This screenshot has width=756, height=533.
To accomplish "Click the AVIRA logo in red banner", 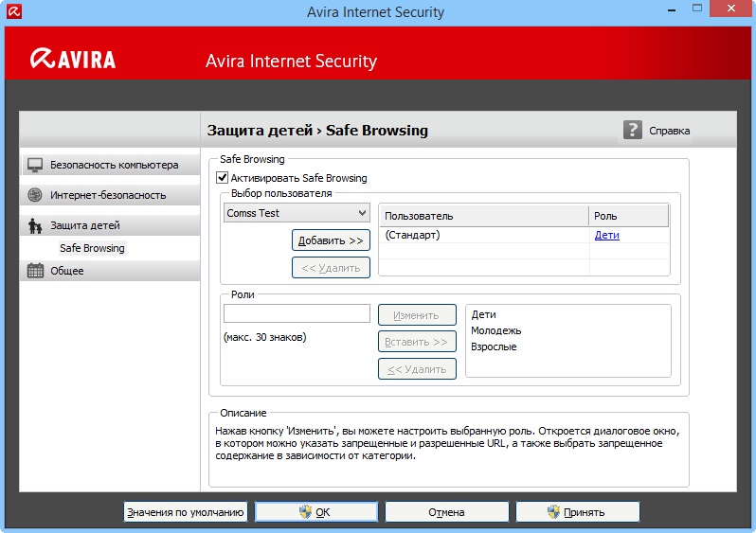I will tap(73, 59).
